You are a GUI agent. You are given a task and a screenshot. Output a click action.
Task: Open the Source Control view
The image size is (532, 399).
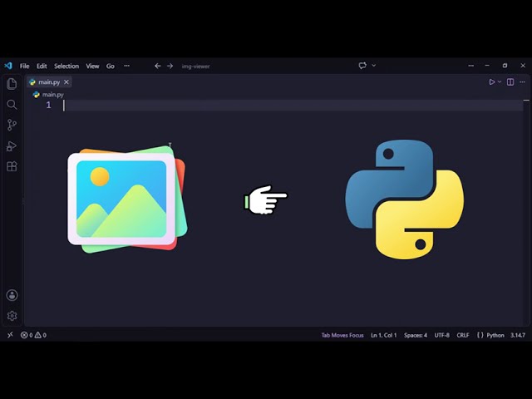(x=12, y=125)
